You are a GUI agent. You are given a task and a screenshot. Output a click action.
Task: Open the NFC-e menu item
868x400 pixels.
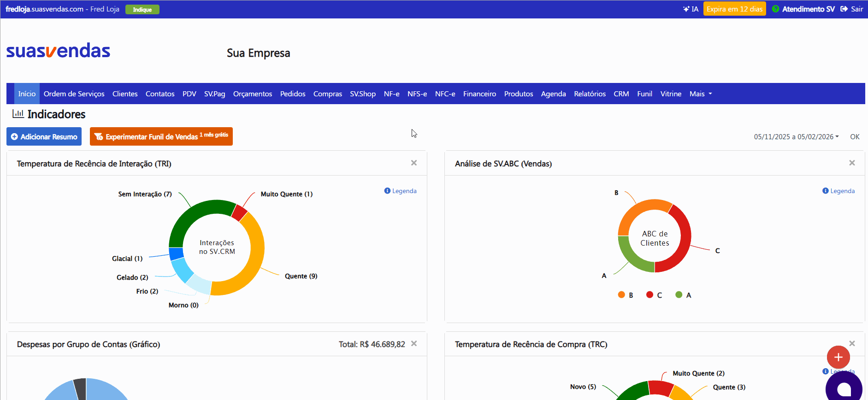(445, 94)
